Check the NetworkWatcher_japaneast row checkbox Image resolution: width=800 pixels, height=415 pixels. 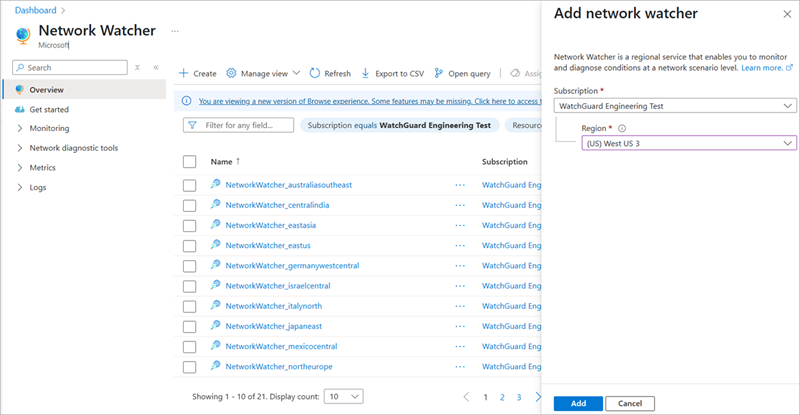tap(189, 326)
